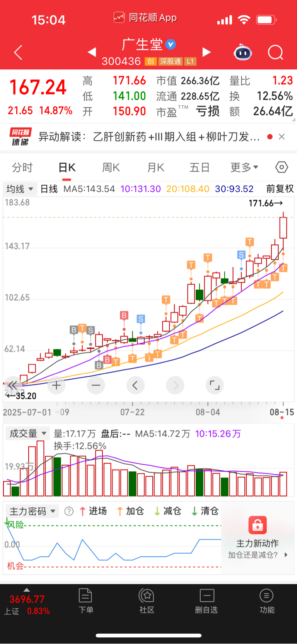Tap the current price 167.24
Screen dimensions: 297x644
click(38, 87)
